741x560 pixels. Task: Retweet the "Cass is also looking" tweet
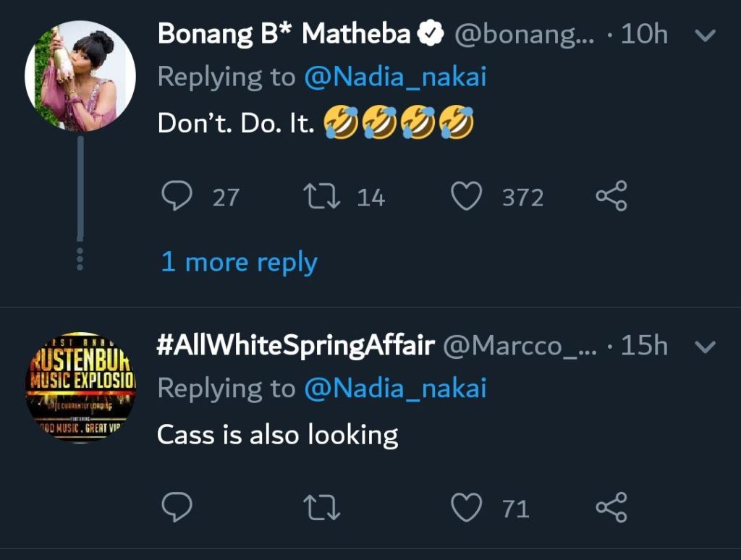(x=322, y=509)
